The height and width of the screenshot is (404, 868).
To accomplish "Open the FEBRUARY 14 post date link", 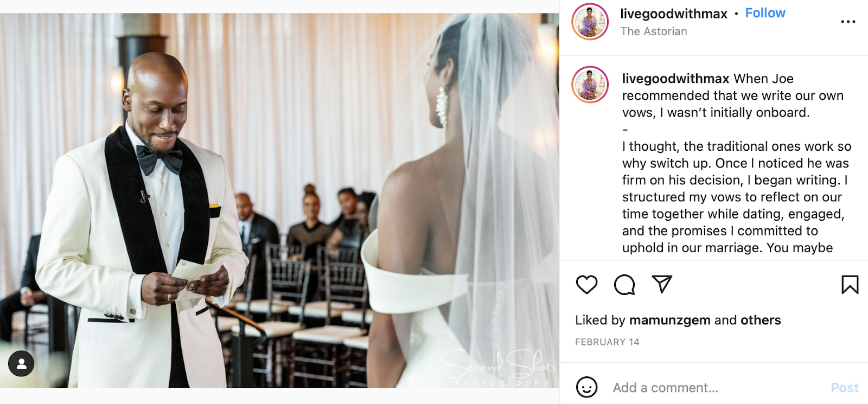I will pos(607,342).
